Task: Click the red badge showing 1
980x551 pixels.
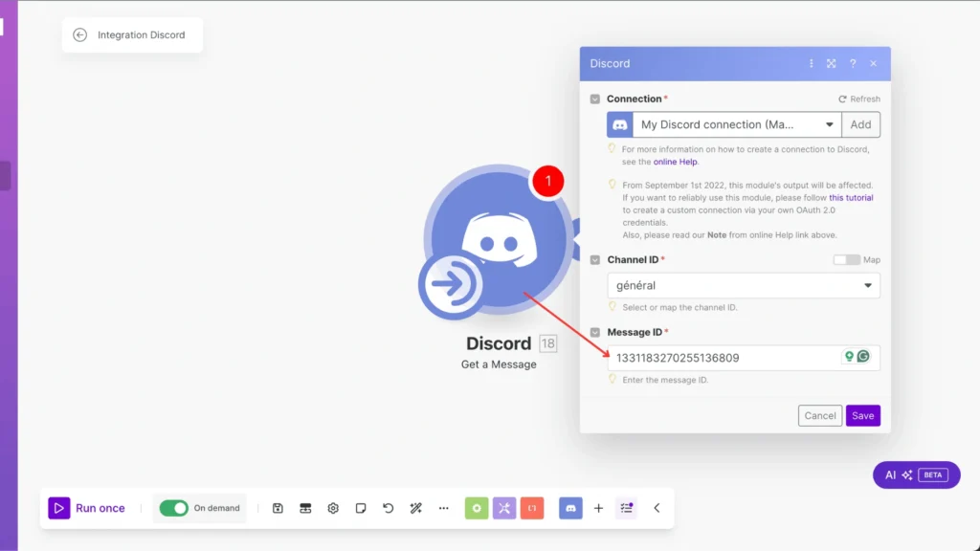Action: pos(548,181)
